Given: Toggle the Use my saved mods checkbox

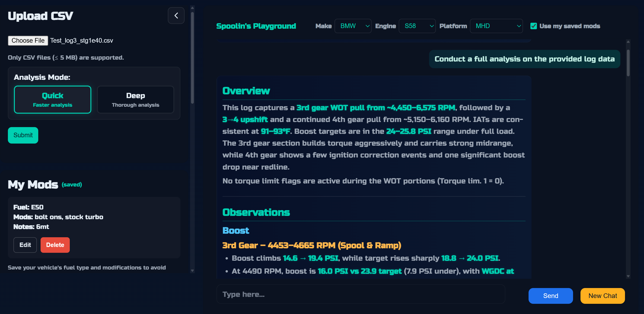Looking at the screenshot, I should click(x=533, y=26).
